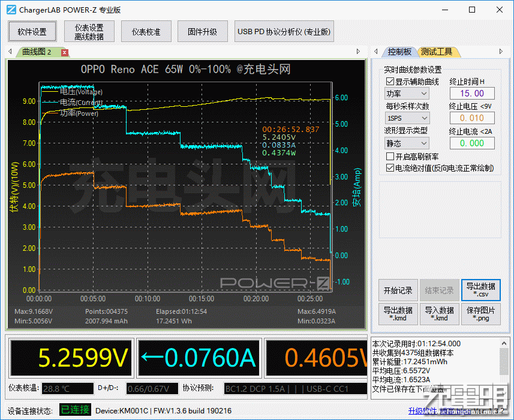Click Min:0.0323A statistic
This screenshot has width=514, height=420.
pyautogui.click(x=316, y=321)
